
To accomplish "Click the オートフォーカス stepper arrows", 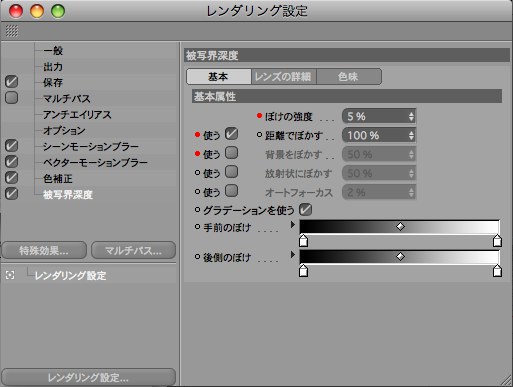I will tap(411, 192).
